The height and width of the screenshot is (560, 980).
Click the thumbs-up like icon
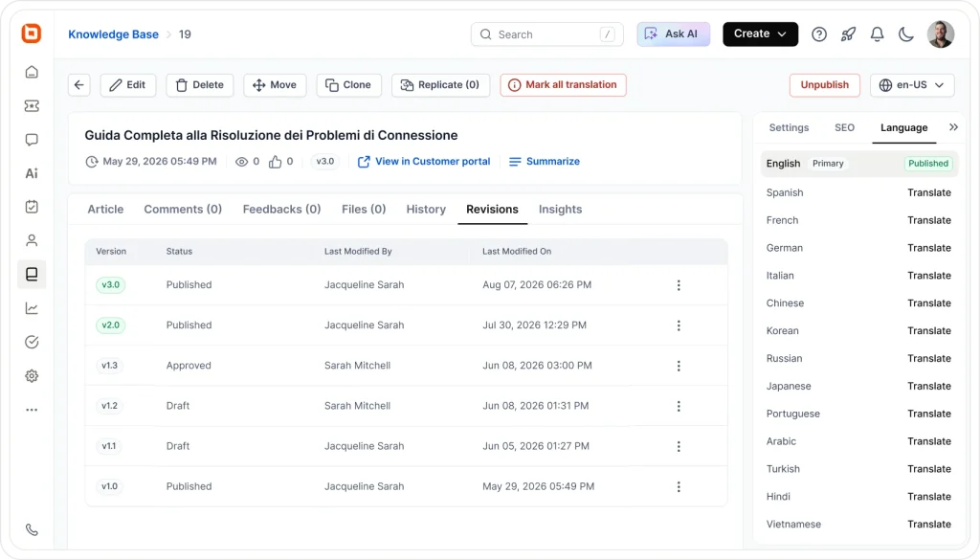click(275, 162)
